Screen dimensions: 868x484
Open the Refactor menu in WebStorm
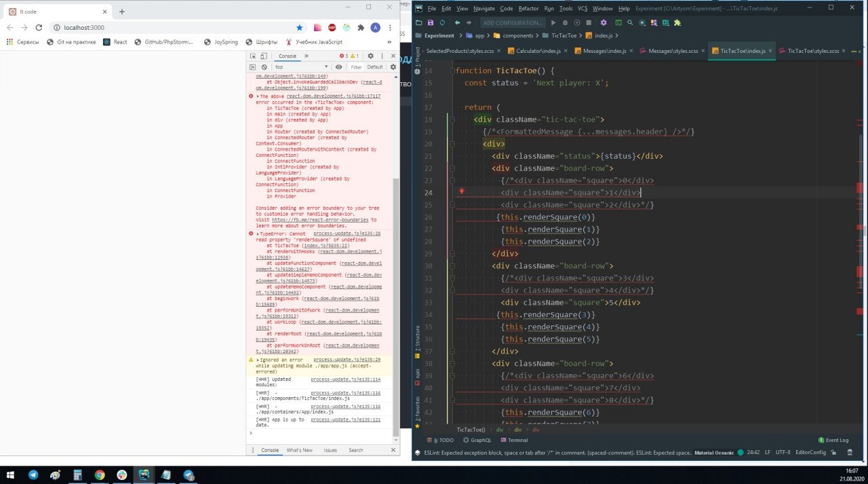[x=528, y=8]
